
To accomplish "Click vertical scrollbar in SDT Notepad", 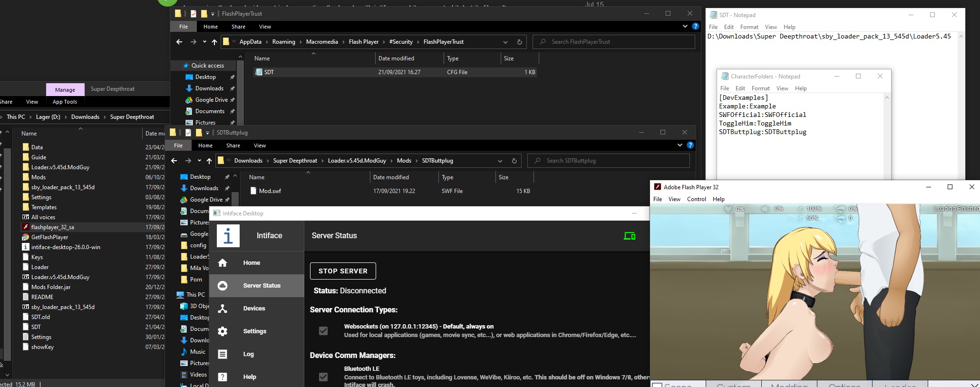I will (x=961, y=105).
